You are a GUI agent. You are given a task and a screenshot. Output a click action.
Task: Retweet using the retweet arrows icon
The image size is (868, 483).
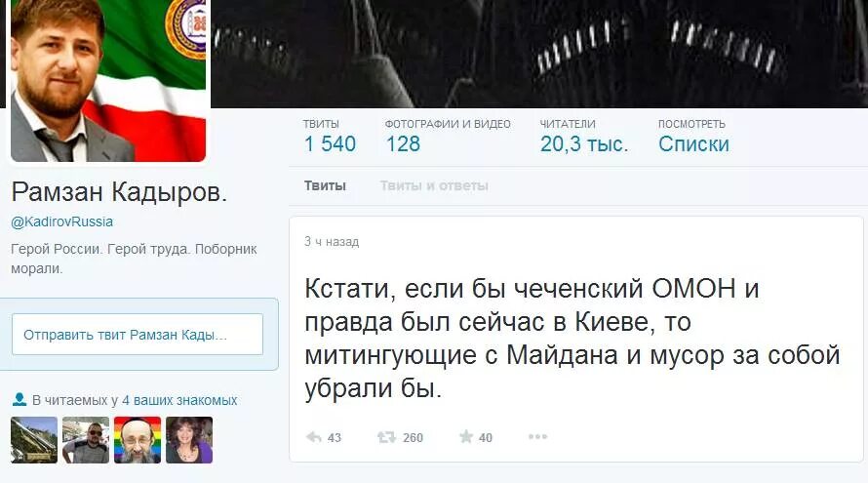(x=386, y=437)
